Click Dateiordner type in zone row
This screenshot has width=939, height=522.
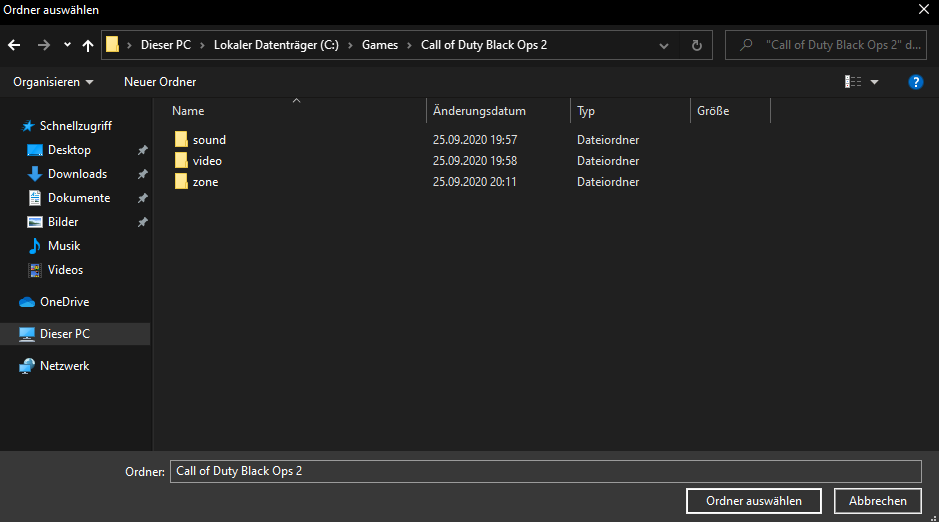tap(608, 181)
